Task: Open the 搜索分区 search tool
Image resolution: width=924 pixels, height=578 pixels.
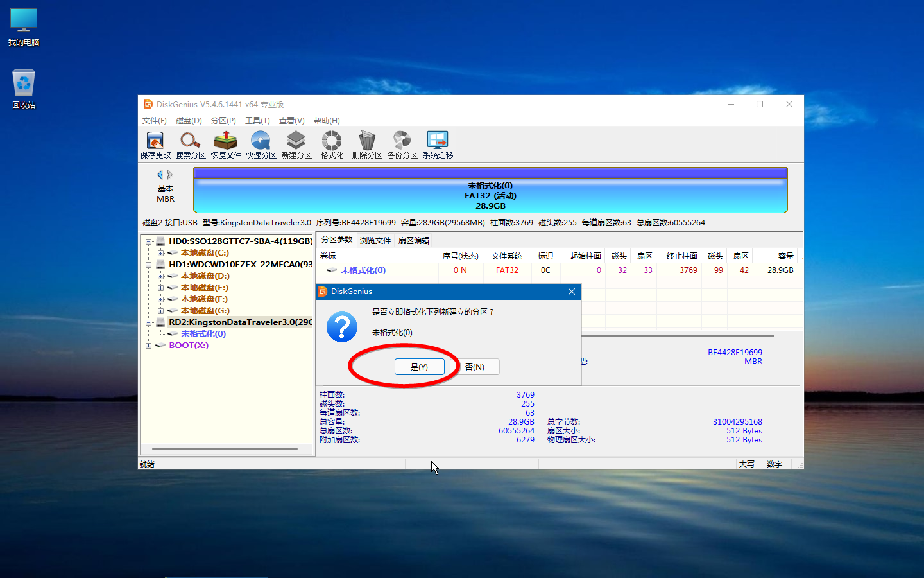Action: pos(191,145)
